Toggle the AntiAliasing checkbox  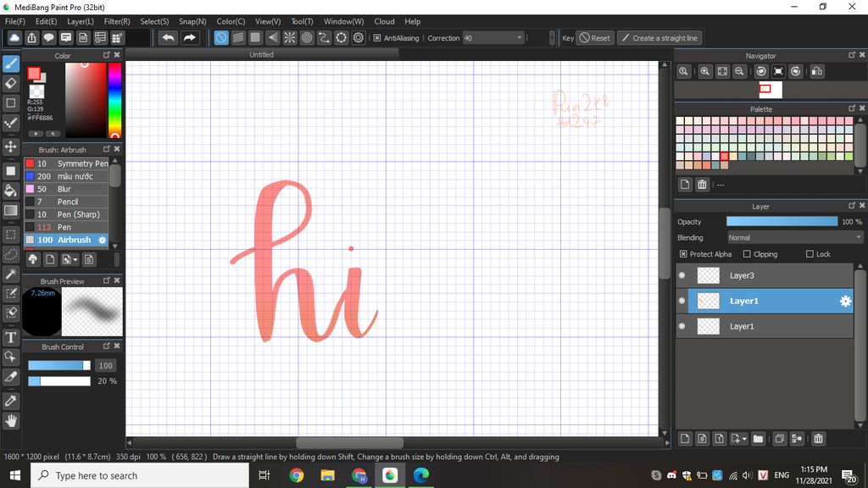[x=377, y=38]
